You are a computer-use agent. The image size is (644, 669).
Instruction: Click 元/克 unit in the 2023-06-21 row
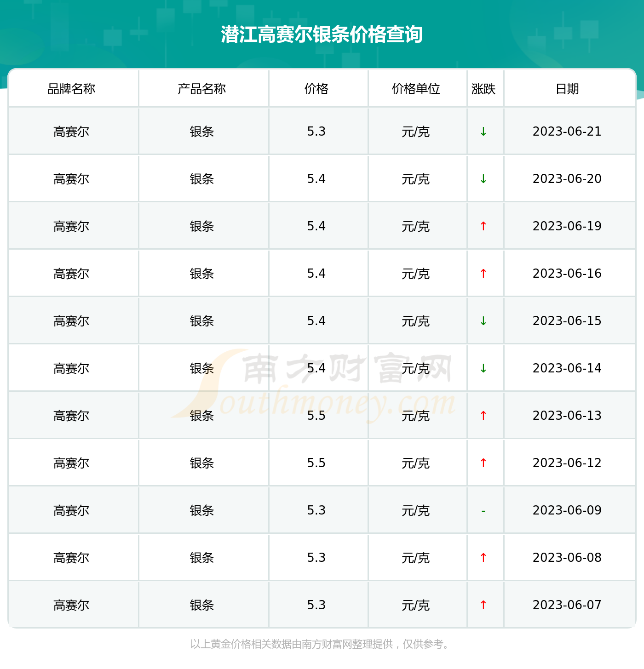click(x=416, y=132)
